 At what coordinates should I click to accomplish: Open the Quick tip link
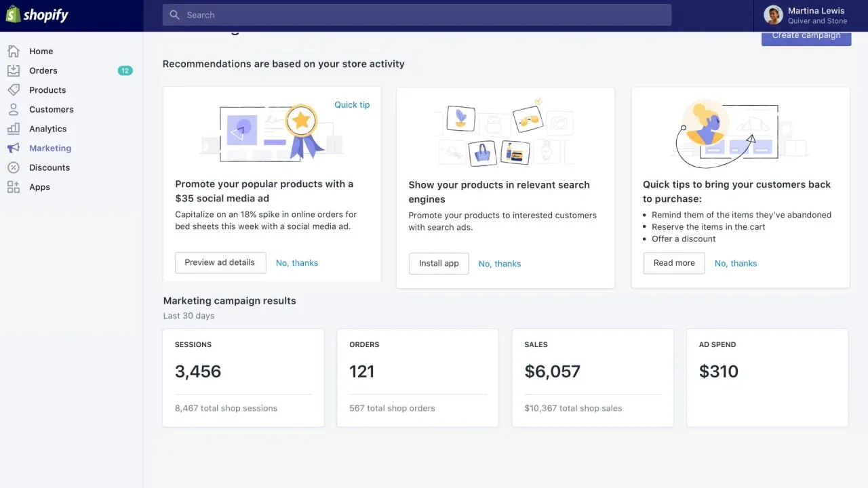coord(352,104)
